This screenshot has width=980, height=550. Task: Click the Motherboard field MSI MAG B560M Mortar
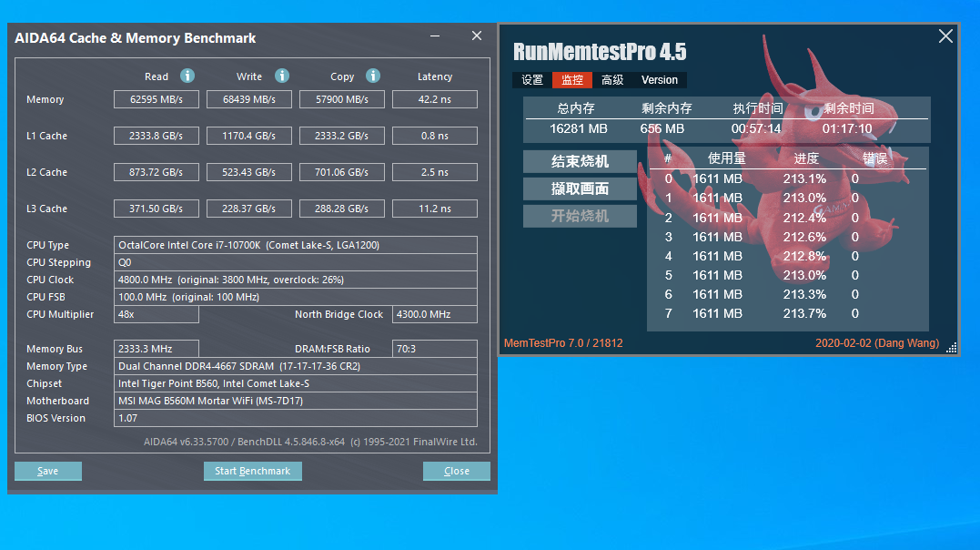(296, 401)
